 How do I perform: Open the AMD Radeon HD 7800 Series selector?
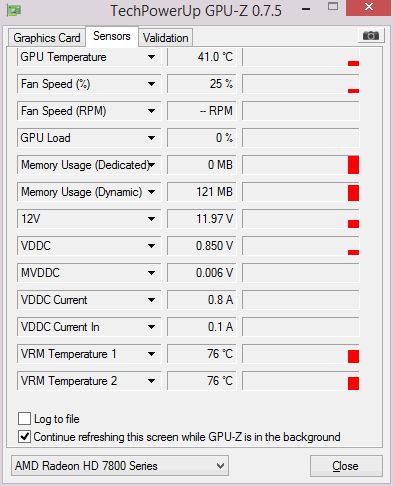point(120,466)
